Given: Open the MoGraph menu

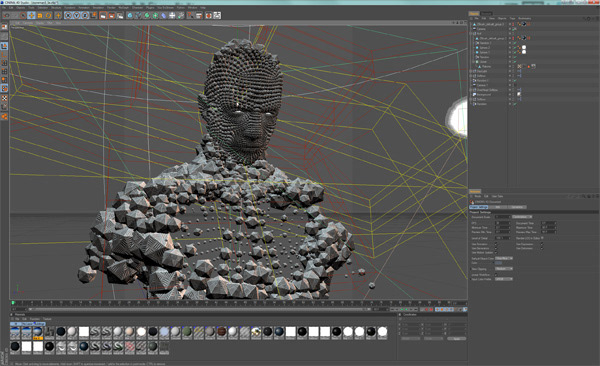Looking at the screenshot, I should tap(124, 8).
